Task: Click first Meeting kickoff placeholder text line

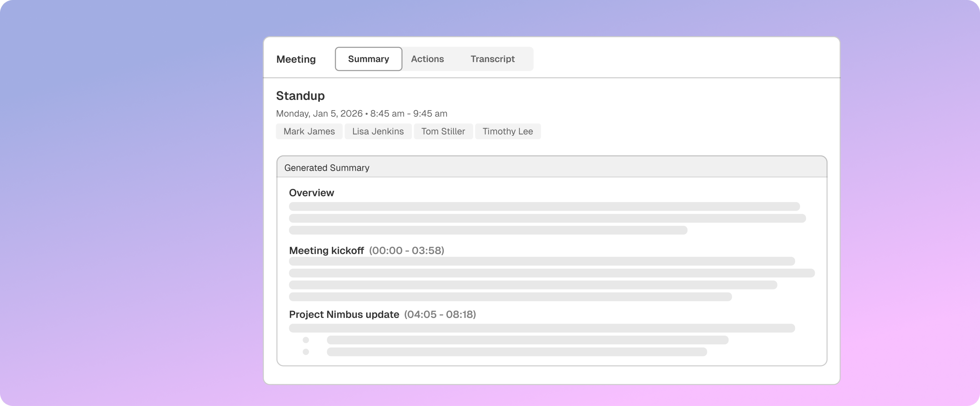Action: click(542, 261)
